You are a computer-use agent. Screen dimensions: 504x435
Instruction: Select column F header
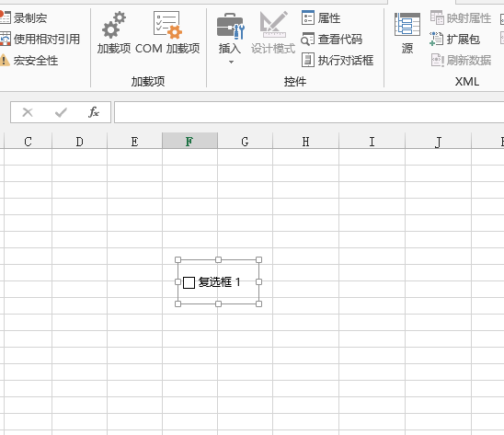(189, 141)
